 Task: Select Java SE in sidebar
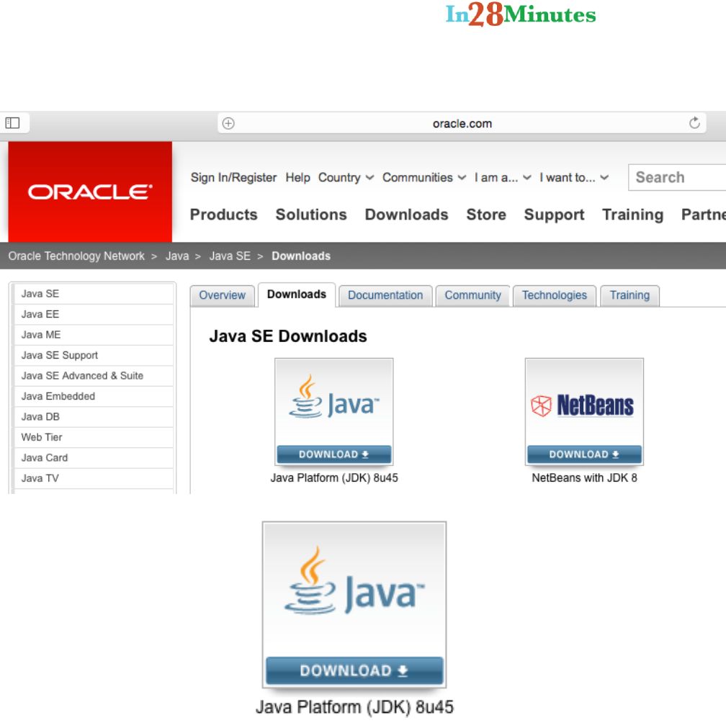(94, 294)
